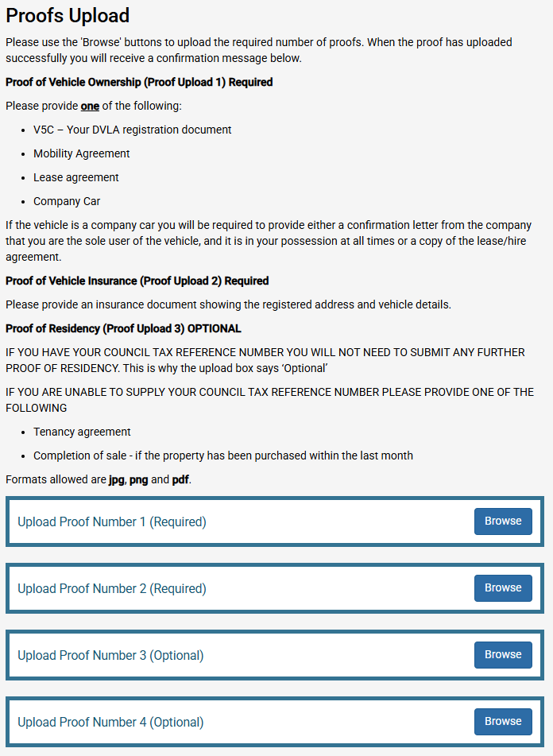The image size is (553, 756).
Task: Select the 'Upload Proof Number 2 (Required)' label
Action: (x=112, y=589)
